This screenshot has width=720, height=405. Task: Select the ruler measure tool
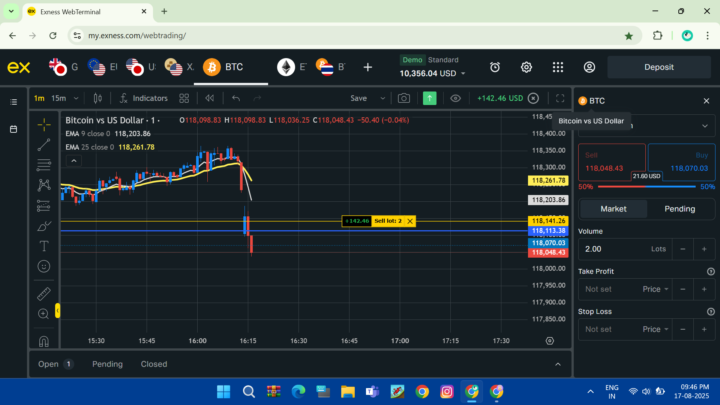[44, 293]
